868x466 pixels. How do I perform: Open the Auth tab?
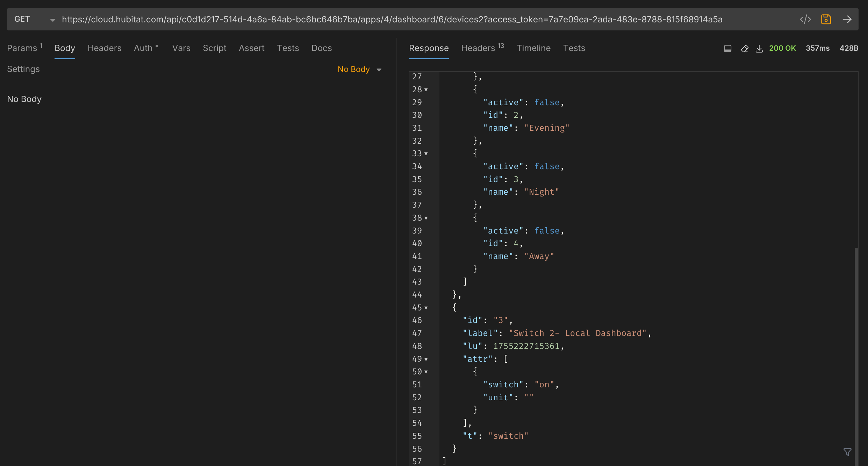(143, 48)
